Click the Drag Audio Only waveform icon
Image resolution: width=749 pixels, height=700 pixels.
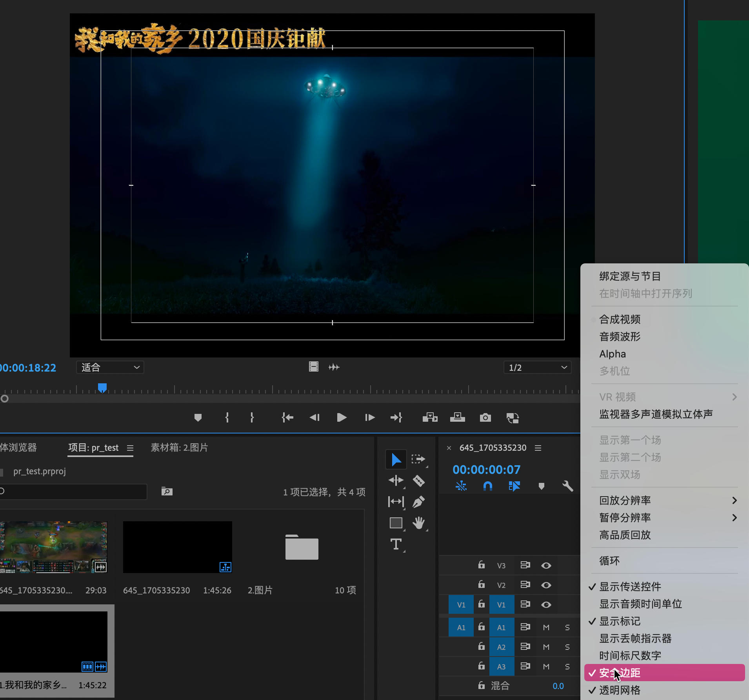coord(334,367)
